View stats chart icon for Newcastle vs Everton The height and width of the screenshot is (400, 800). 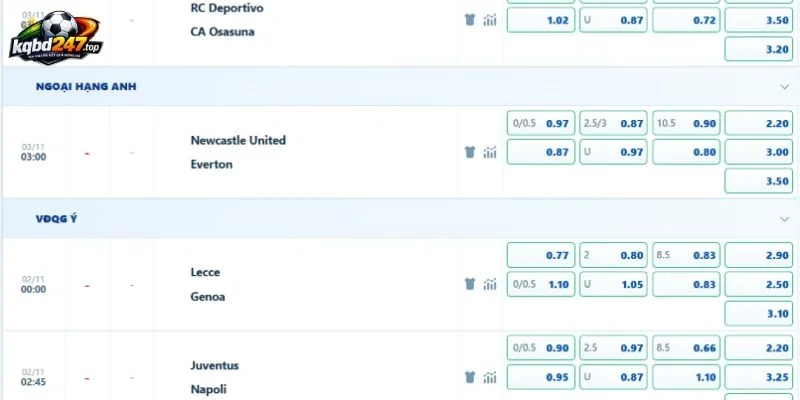click(x=490, y=152)
